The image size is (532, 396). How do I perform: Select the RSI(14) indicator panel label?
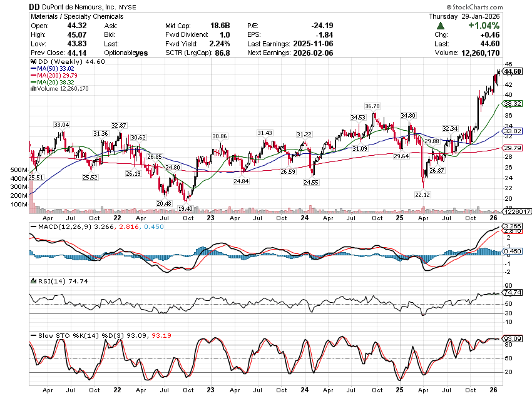click(46, 282)
